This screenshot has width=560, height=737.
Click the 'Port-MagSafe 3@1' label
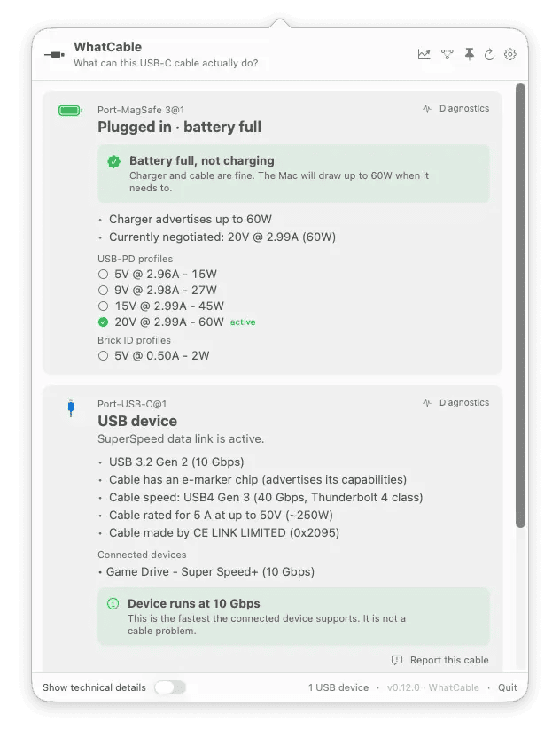[x=141, y=110]
